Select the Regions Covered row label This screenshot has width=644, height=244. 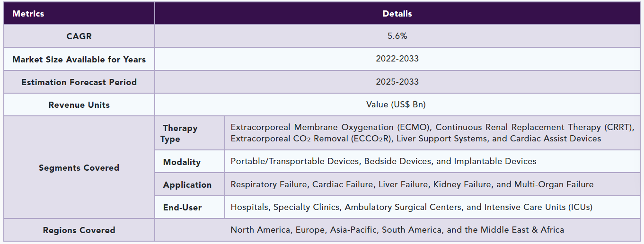[79, 231]
